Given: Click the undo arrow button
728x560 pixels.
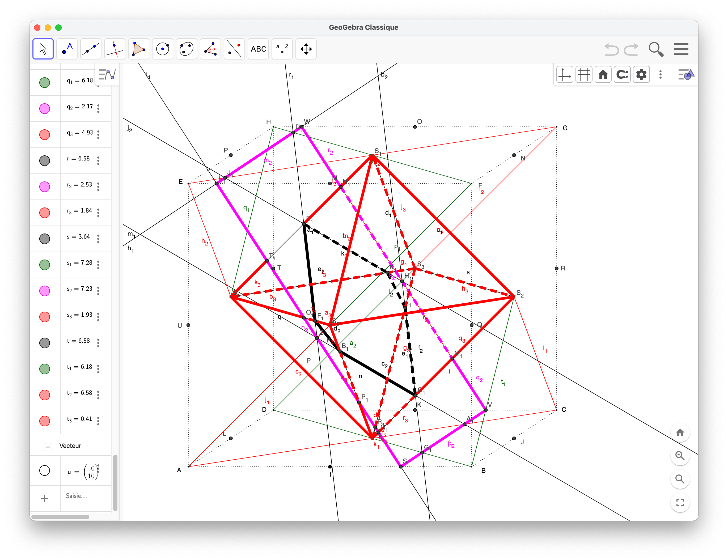Looking at the screenshot, I should pos(611,50).
